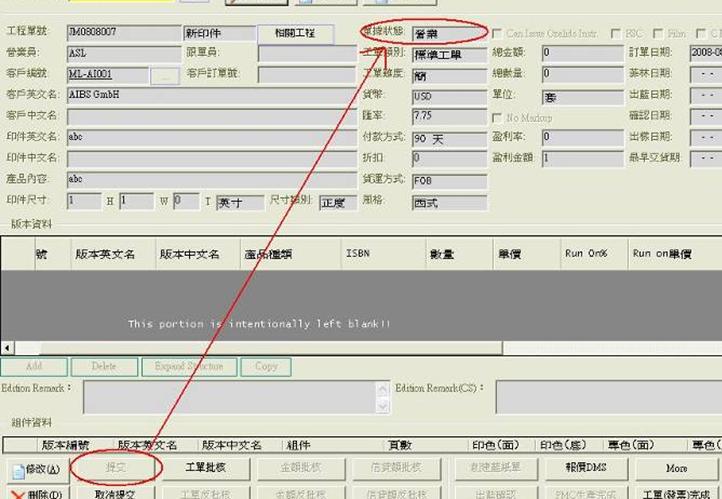
Task: Open the 尺寸類別 size type dropdown
Action: point(336,202)
